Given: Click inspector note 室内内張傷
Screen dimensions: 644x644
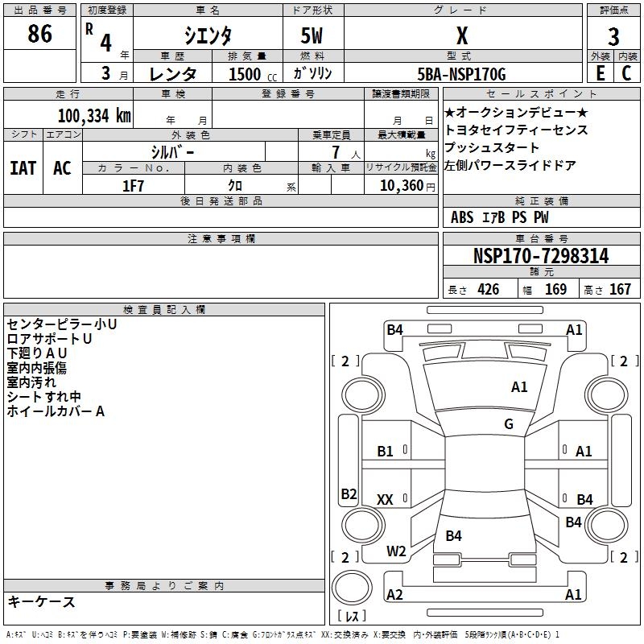Looking at the screenshot, I should coord(37,368).
